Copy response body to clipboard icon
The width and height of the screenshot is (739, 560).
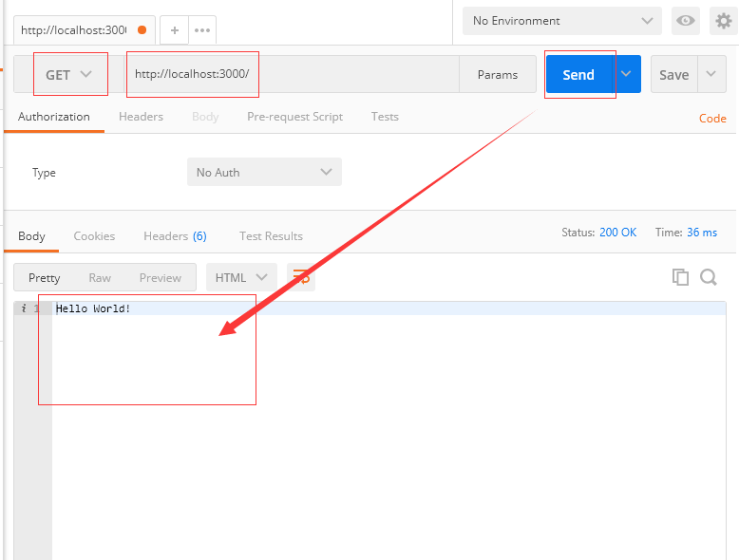pos(680,277)
